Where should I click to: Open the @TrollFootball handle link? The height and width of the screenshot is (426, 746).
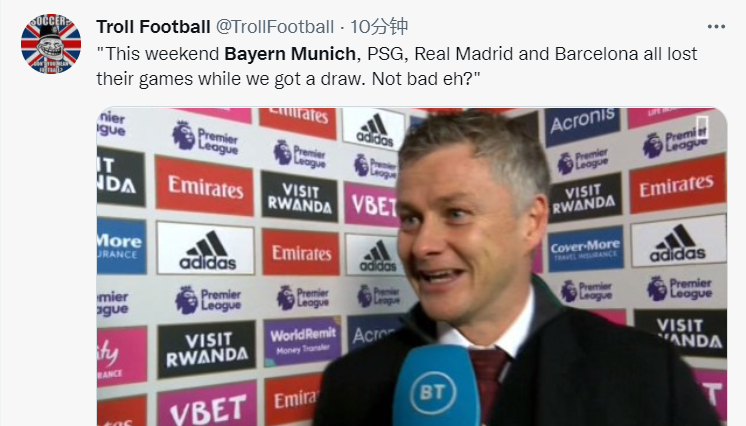(x=275, y=27)
